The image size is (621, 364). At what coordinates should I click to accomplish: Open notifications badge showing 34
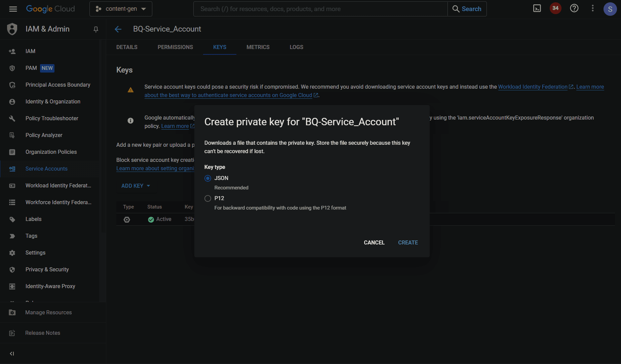[x=555, y=8]
